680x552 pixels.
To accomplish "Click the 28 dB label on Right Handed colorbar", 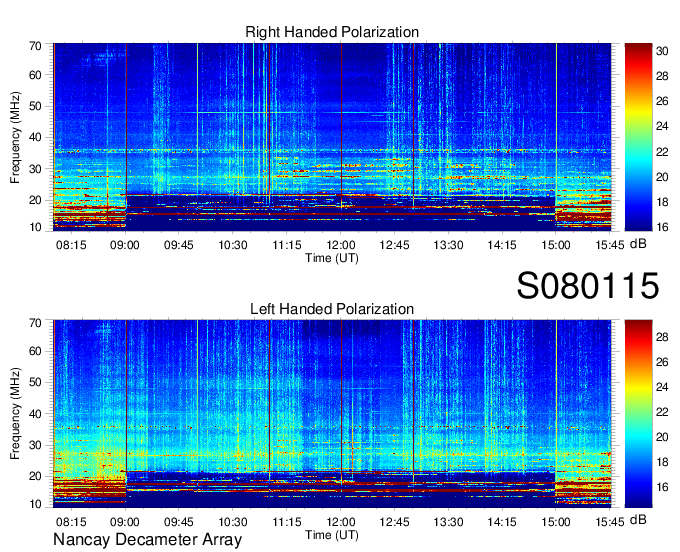I will pos(662,76).
